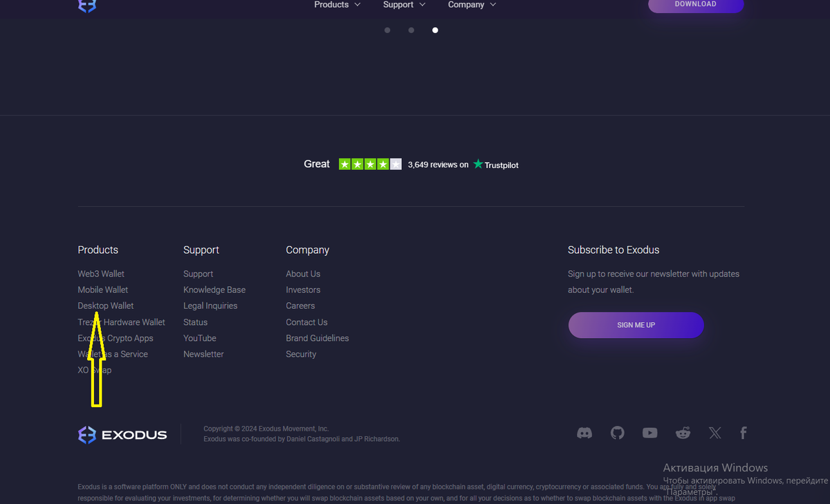This screenshot has width=830, height=504.
Task: Open the Support footer link
Action: [x=199, y=274]
